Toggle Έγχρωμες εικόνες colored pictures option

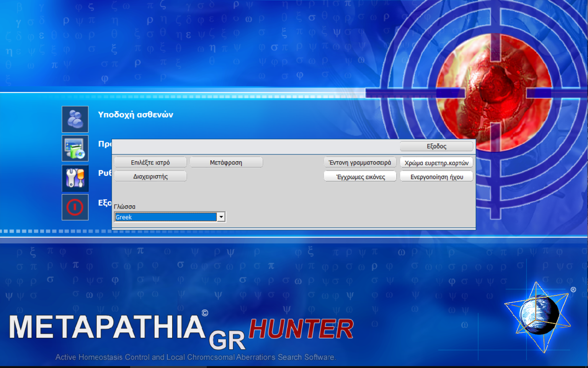coord(360,177)
